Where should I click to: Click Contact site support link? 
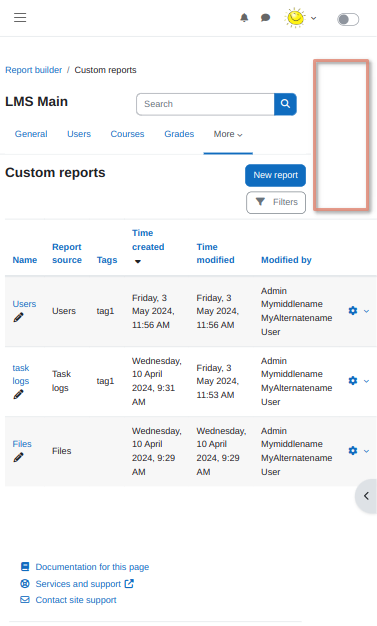[x=76, y=600]
